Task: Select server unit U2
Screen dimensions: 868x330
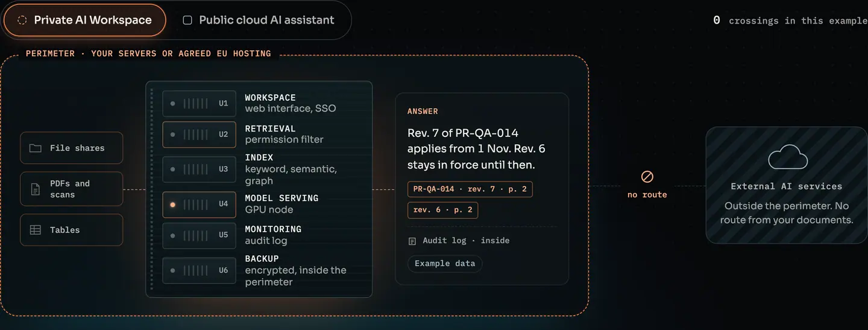Action: (199, 135)
